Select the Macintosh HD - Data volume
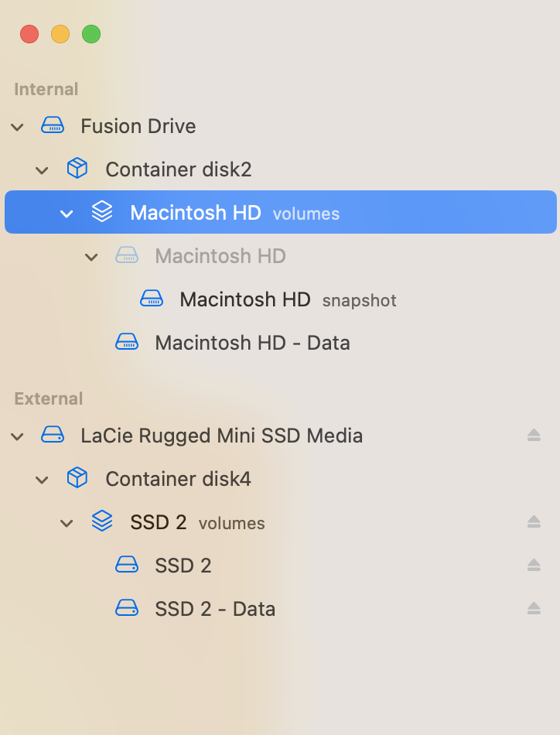 pyautogui.click(x=252, y=342)
